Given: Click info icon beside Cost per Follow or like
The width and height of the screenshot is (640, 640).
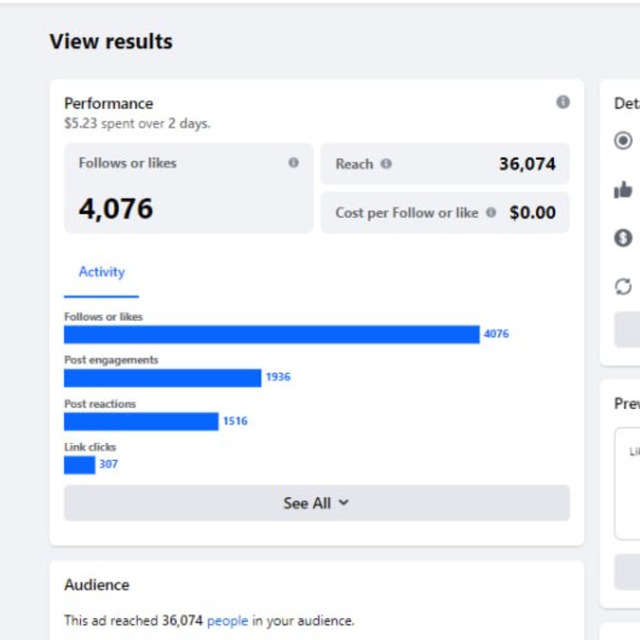Looking at the screenshot, I should pos(491,212).
